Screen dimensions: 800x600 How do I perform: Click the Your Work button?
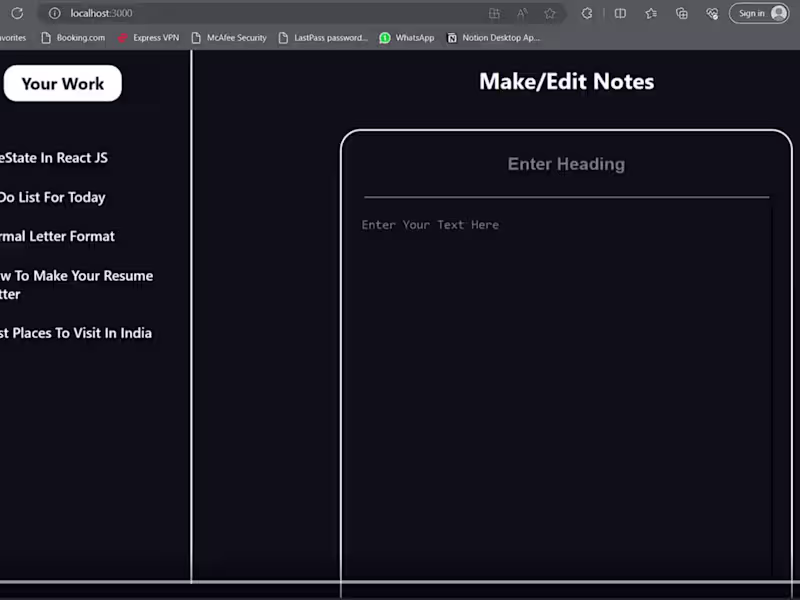[x=63, y=83]
